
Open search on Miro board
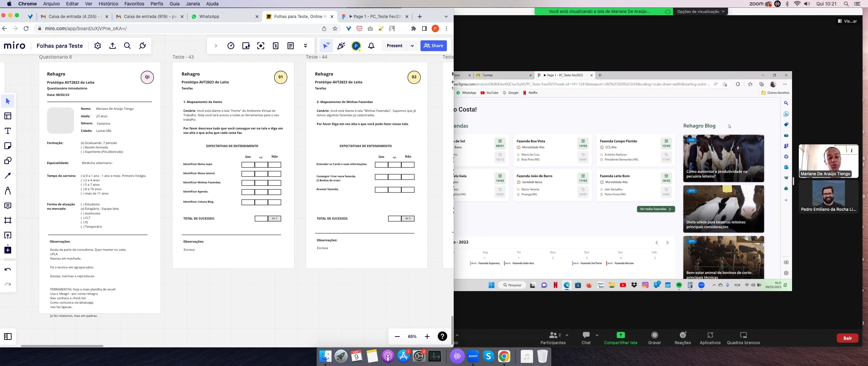click(x=127, y=46)
